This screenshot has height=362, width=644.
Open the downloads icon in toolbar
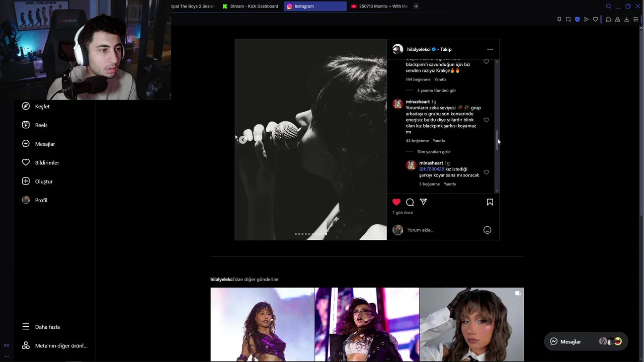(626, 19)
